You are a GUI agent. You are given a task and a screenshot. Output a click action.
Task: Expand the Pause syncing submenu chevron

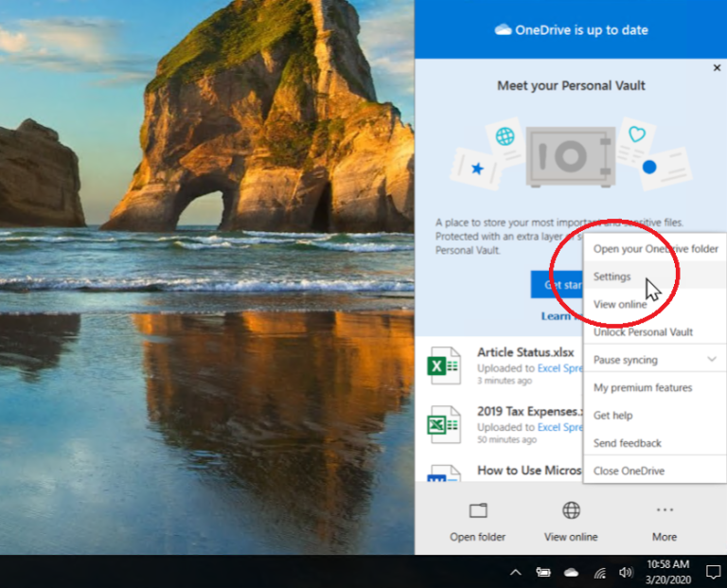(712, 360)
